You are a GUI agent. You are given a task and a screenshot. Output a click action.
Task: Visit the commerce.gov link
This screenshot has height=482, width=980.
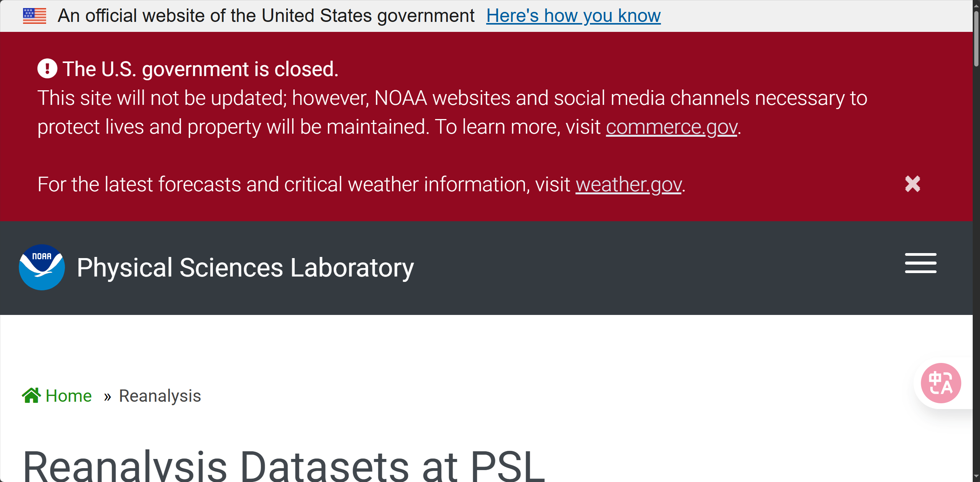(671, 127)
